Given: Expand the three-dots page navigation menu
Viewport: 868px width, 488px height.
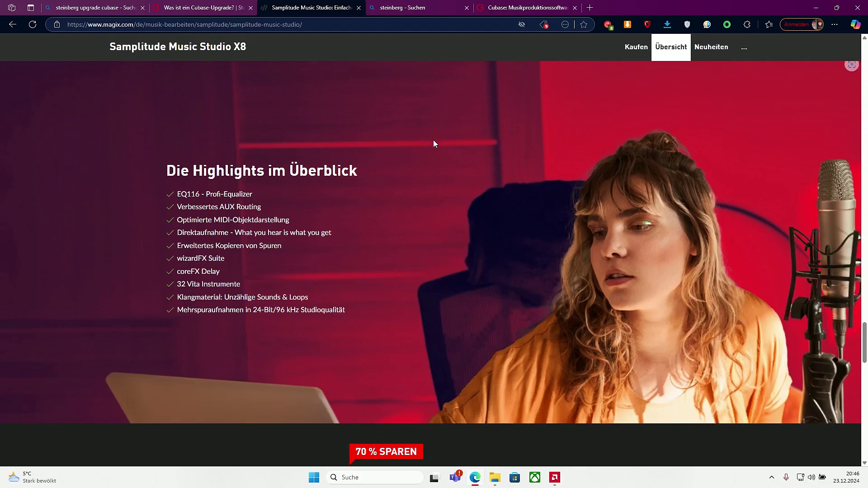Looking at the screenshot, I should [744, 47].
